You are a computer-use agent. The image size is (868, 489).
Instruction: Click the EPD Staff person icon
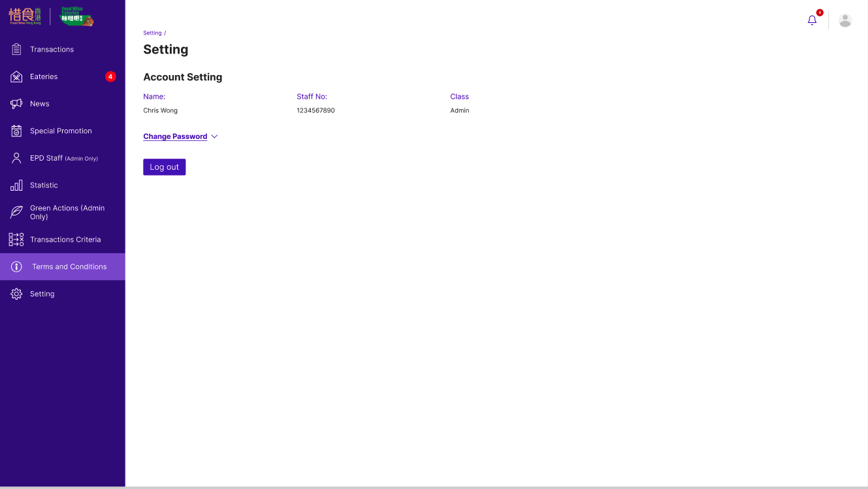[16, 158]
